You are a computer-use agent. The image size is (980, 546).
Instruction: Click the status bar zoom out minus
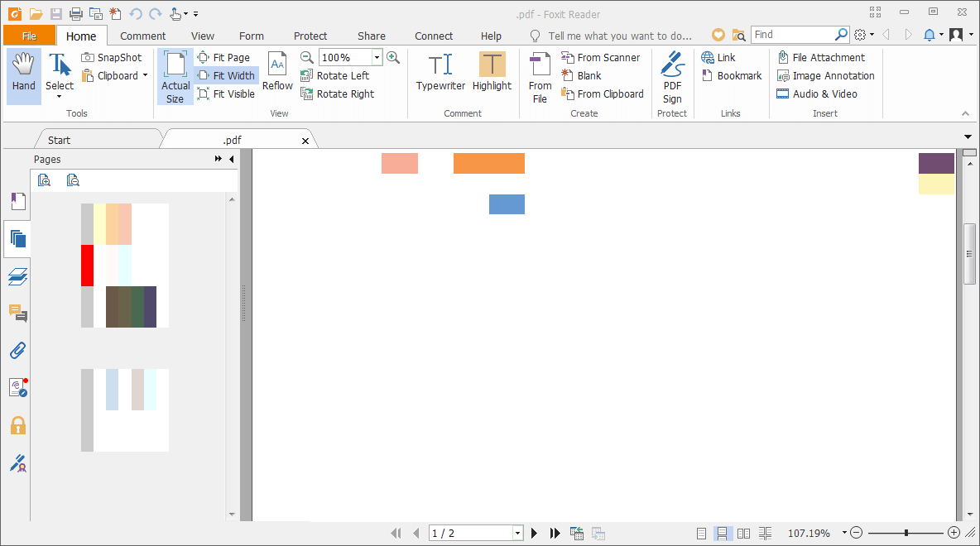coord(856,533)
